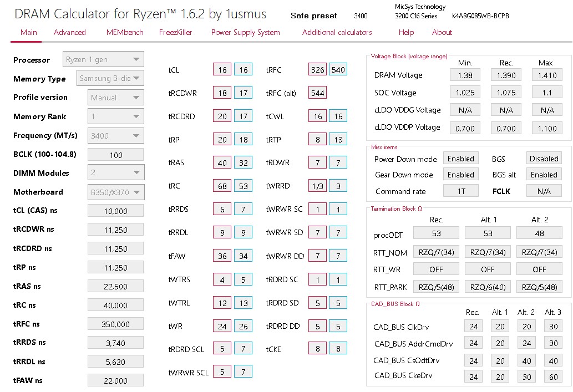Click CAD_BUS CsOdtDrv Rec. value 24

[474, 360]
